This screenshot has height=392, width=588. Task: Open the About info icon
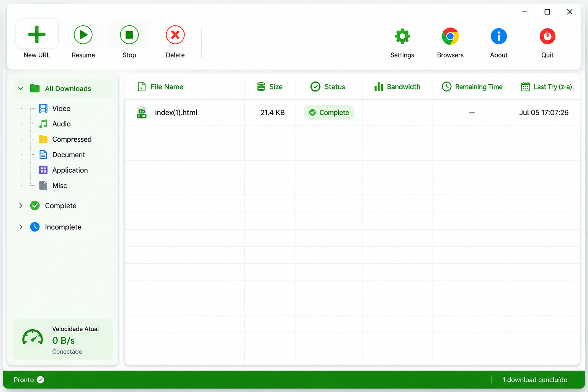[x=499, y=36]
